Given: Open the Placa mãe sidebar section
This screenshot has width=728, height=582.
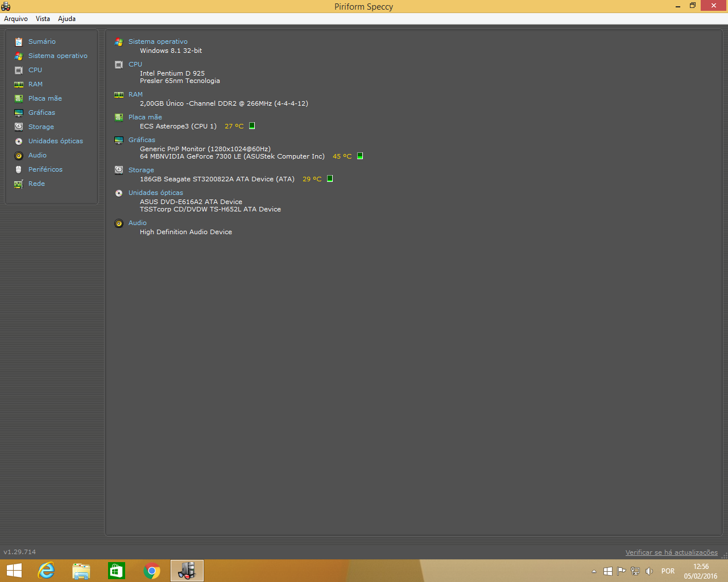Looking at the screenshot, I should (x=45, y=98).
